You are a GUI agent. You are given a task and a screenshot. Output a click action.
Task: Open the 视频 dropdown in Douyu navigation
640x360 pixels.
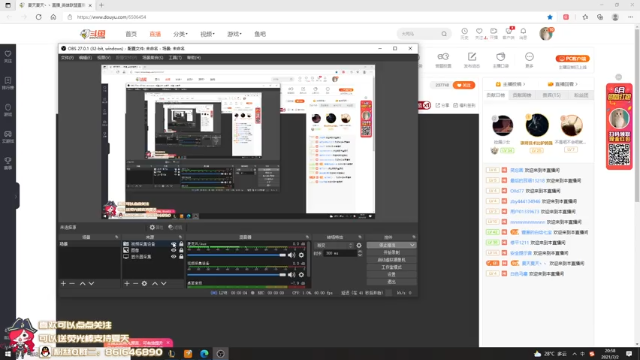(207, 34)
